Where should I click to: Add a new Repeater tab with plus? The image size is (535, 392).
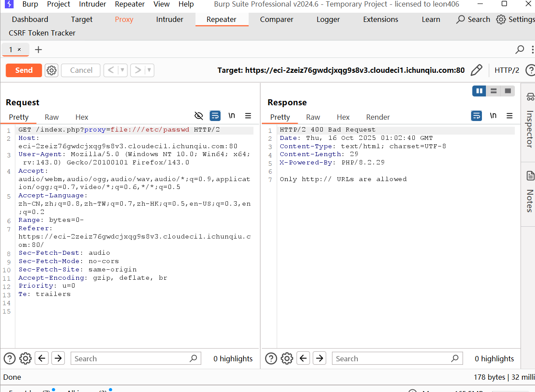click(39, 50)
